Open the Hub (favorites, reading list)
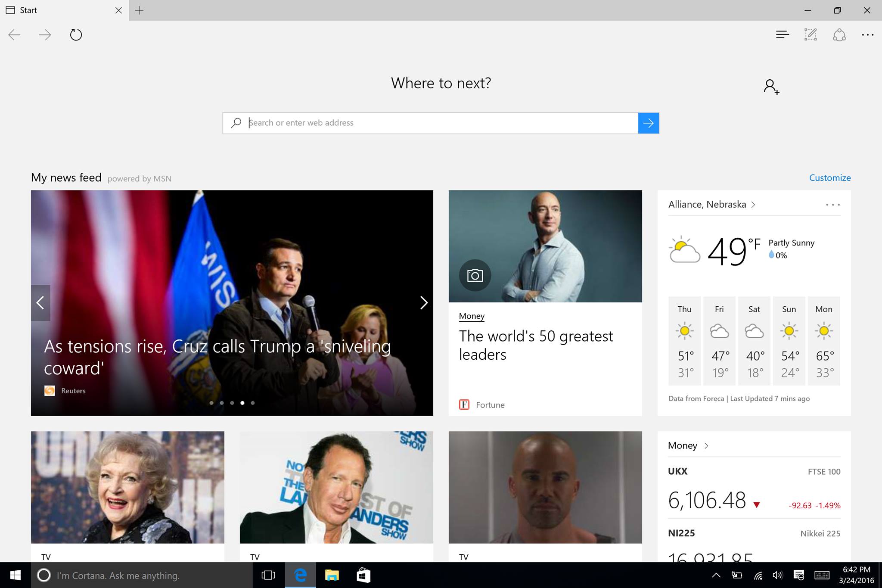The image size is (882, 588). tap(783, 34)
